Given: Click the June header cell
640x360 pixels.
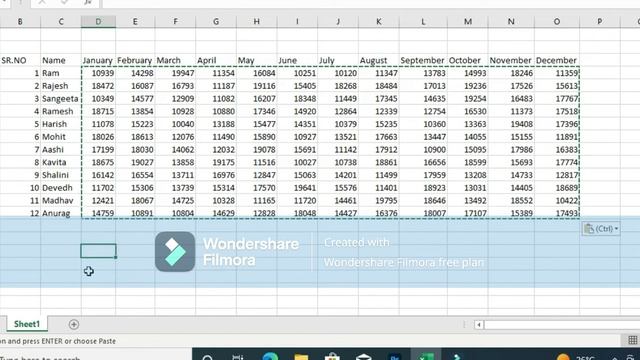Looking at the screenshot, I should [x=297, y=60].
